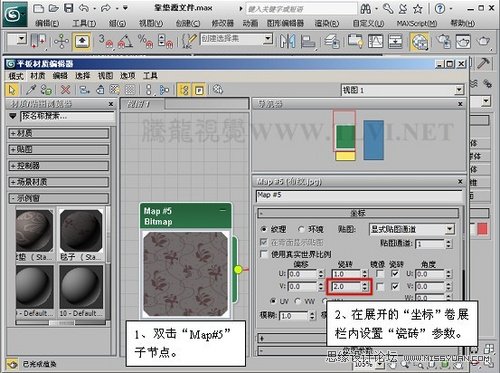Select the UV radio button
Image resolution: width=500 pixels, height=373 pixels.
point(273,301)
